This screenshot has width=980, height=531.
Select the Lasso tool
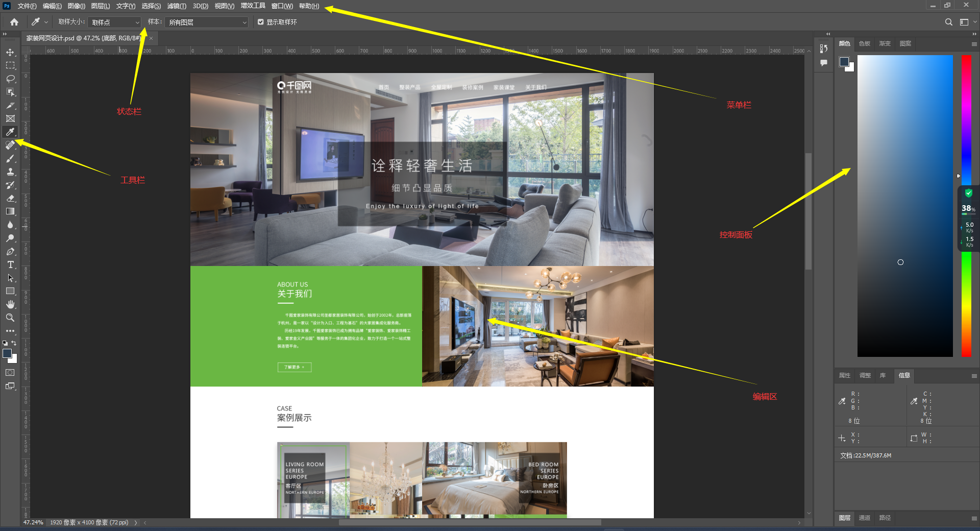point(10,79)
